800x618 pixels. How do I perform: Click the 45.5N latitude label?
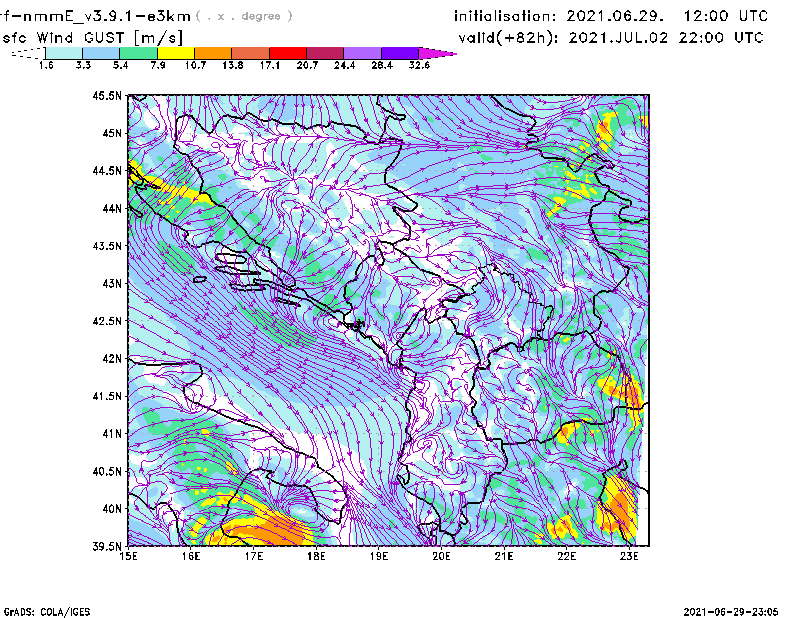pyautogui.click(x=107, y=95)
